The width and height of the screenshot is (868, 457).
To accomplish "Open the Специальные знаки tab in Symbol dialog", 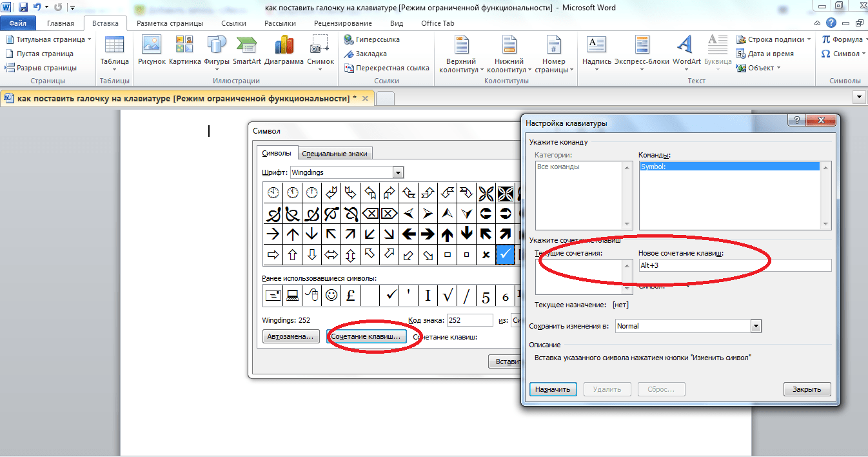I will [x=335, y=154].
